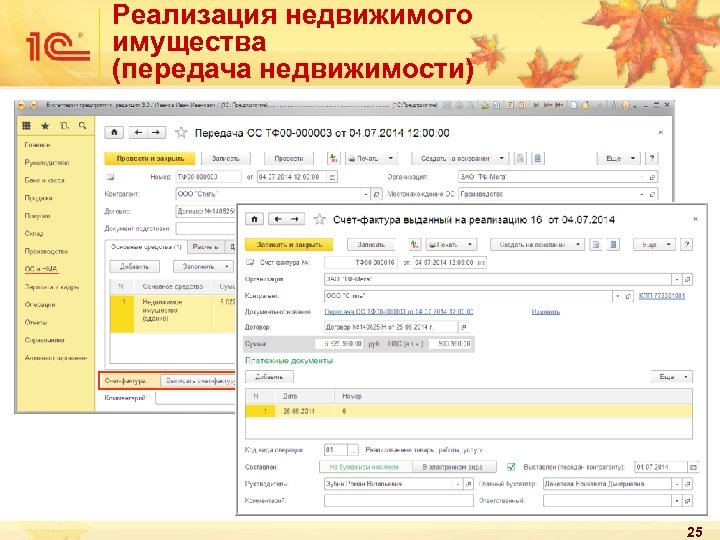The width and height of the screenshot is (720, 540).
Task: Click Провести button in Передача ОС toolbar
Action: 288,158
